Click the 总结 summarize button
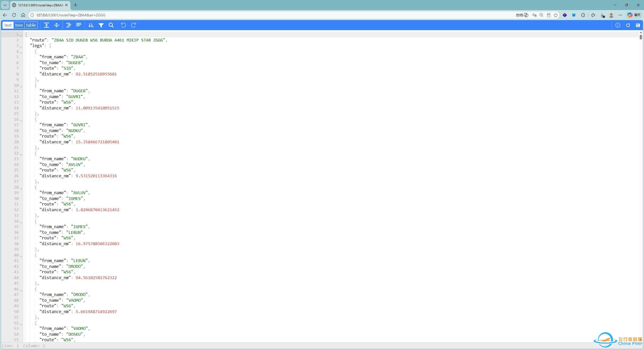This screenshot has height=350, width=644. point(522,15)
